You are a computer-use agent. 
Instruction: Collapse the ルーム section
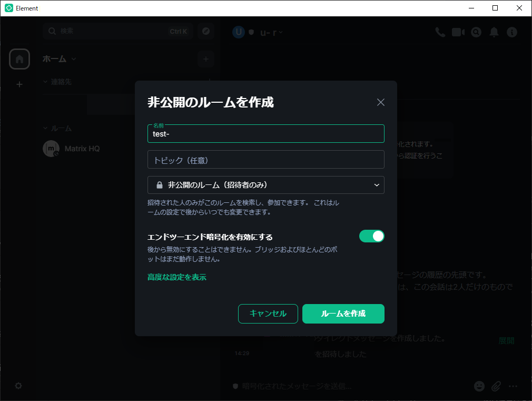point(45,128)
